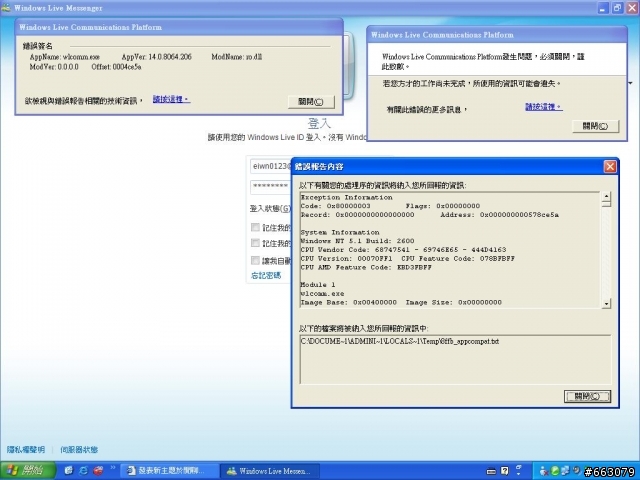Click 請按這裡 link in error signature dialog

(x=171, y=99)
